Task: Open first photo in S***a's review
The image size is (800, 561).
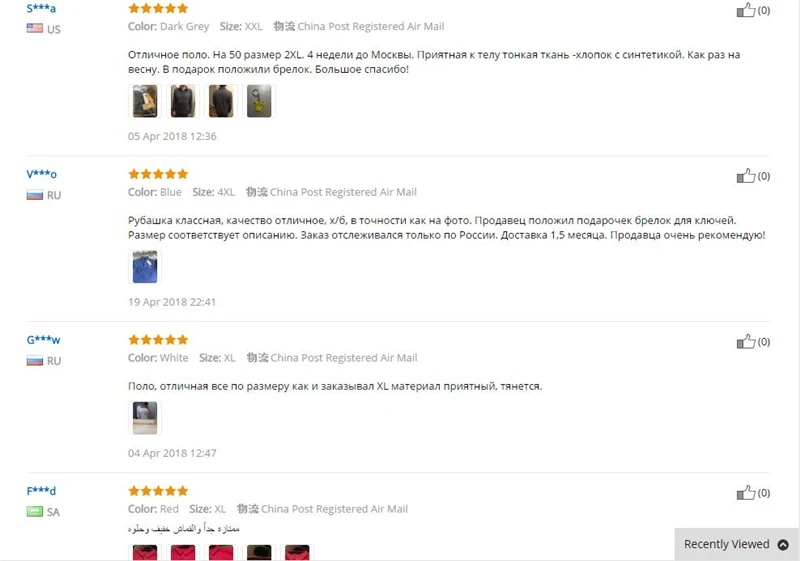Action: pyautogui.click(x=145, y=101)
